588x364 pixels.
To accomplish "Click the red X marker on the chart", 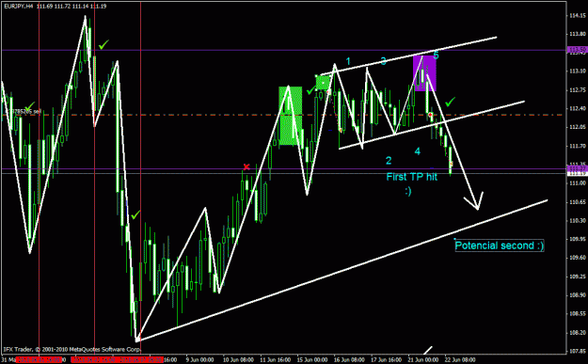I will 246,166.
